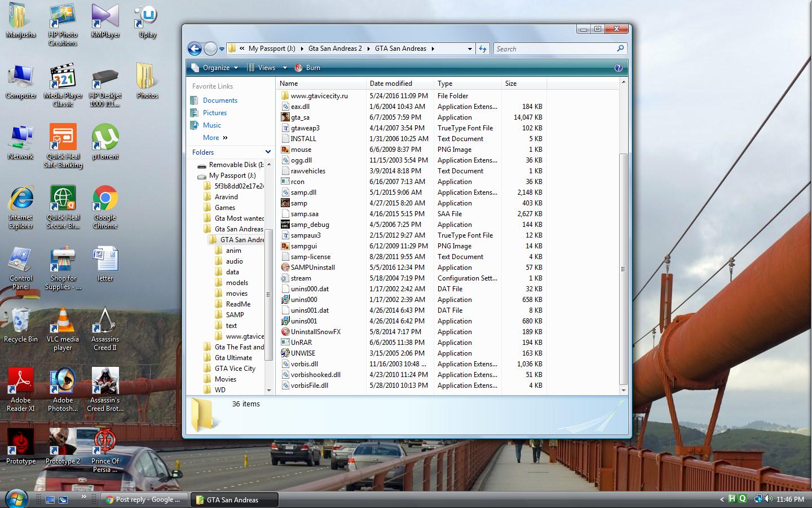Select the audio folder in tree
812x508 pixels.
tap(234, 261)
